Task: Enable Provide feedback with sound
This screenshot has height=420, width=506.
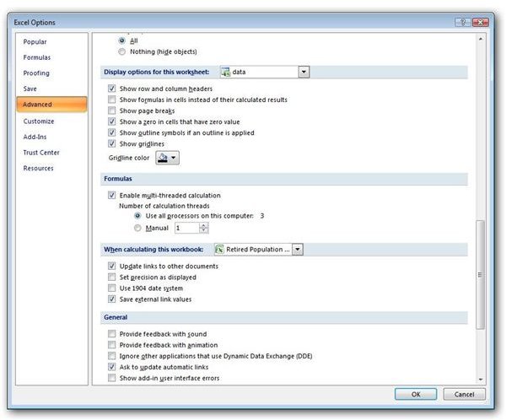Action: (x=111, y=334)
